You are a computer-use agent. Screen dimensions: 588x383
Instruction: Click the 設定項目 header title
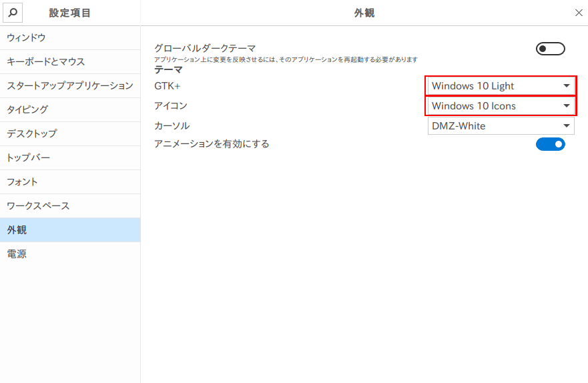70,13
